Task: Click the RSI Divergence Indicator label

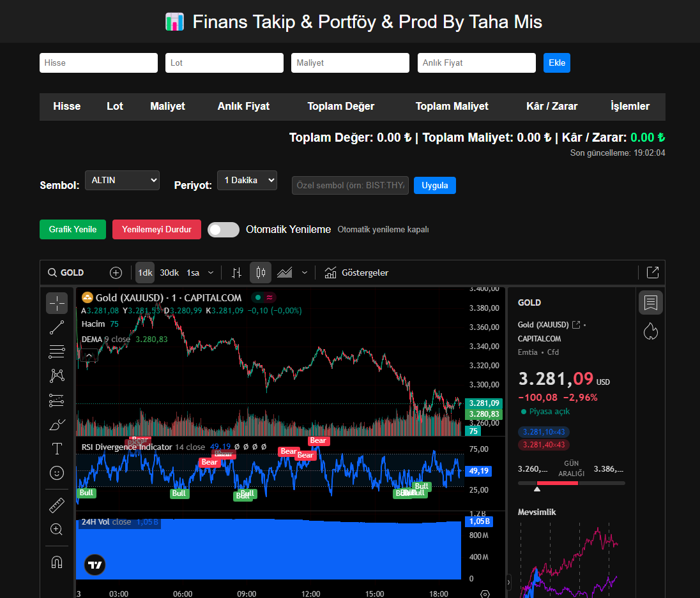Action: click(x=127, y=447)
